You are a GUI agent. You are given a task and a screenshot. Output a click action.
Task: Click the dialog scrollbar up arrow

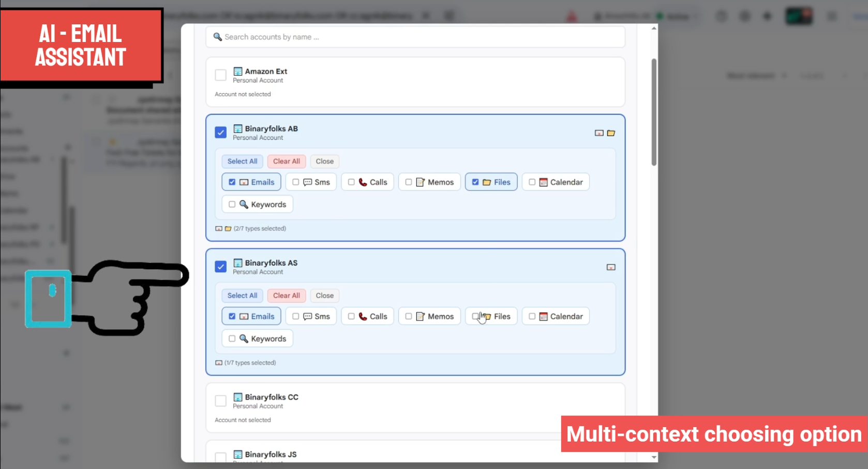click(x=654, y=28)
